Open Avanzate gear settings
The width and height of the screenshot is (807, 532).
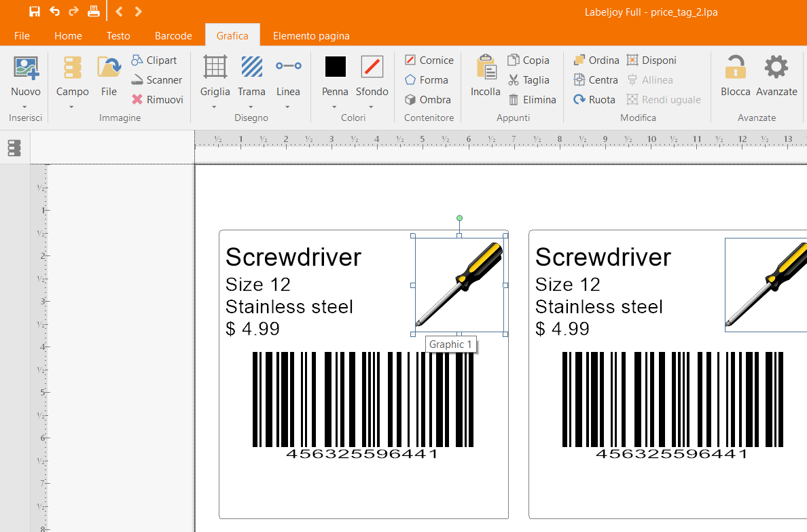(776, 76)
